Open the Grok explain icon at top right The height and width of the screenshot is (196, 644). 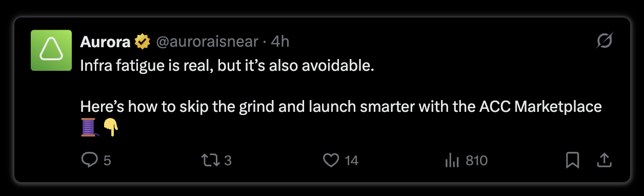pyautogui.click(x=605, y=41)
